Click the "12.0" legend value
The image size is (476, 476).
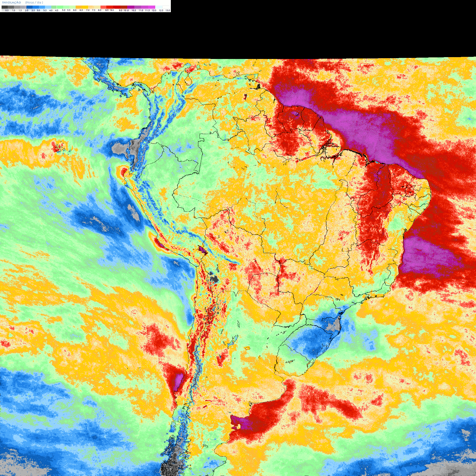pyautogui.click(x=154, y=10)
